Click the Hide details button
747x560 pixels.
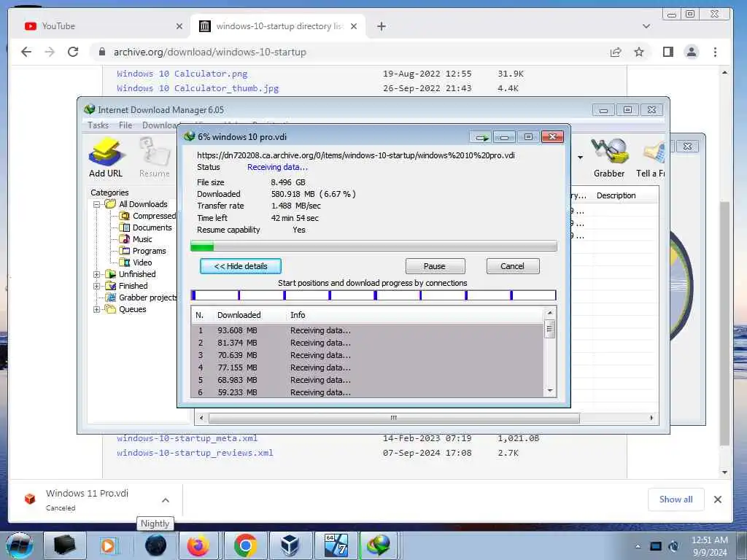pos(241,266)
